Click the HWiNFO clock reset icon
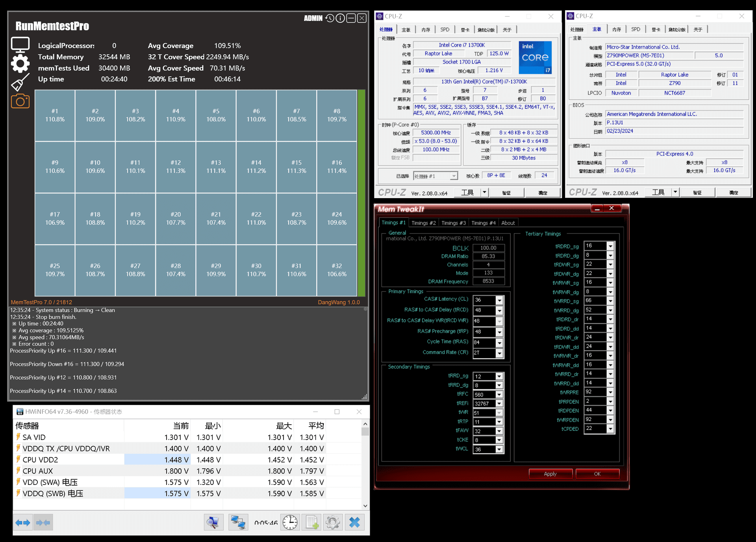The height and width of the screenshot is (542, 756). (290, 523)
